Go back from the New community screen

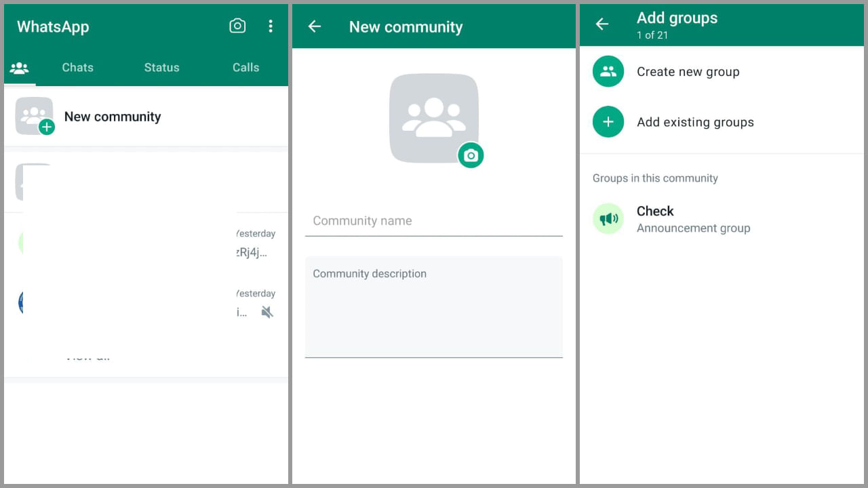[313, 26]
